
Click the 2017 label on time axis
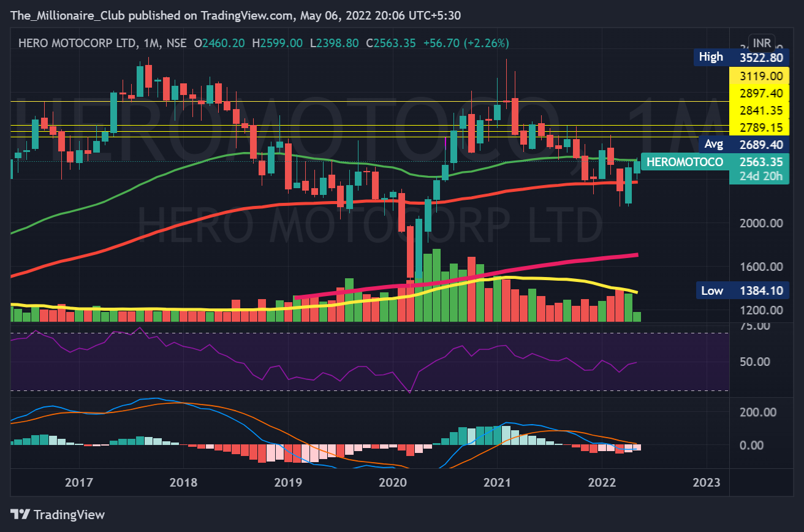78,482
